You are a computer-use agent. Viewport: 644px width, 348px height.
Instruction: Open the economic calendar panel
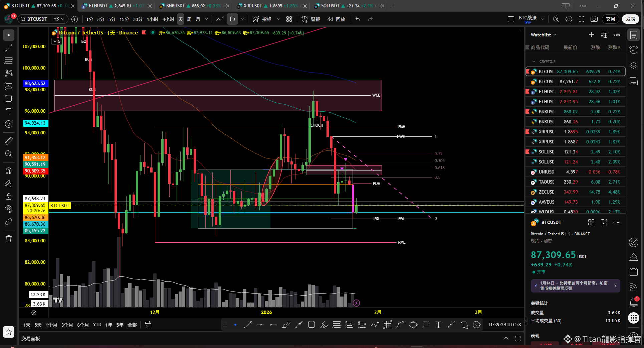coord(633,272)
